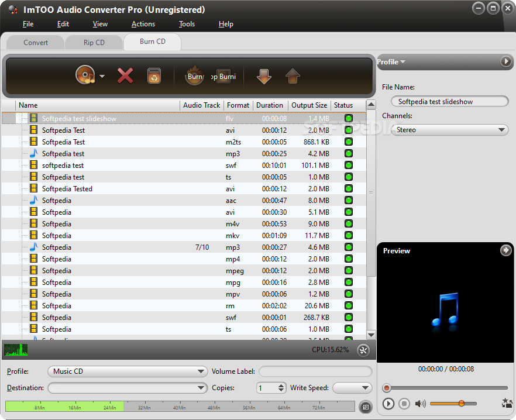Click the green status icon of the mpeg row

(349, 271)
